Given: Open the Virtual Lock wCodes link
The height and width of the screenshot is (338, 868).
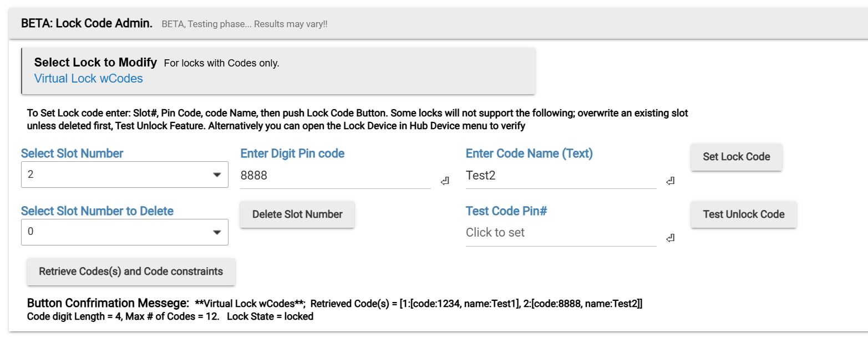Looking at the screenshot, I should 89,79.
